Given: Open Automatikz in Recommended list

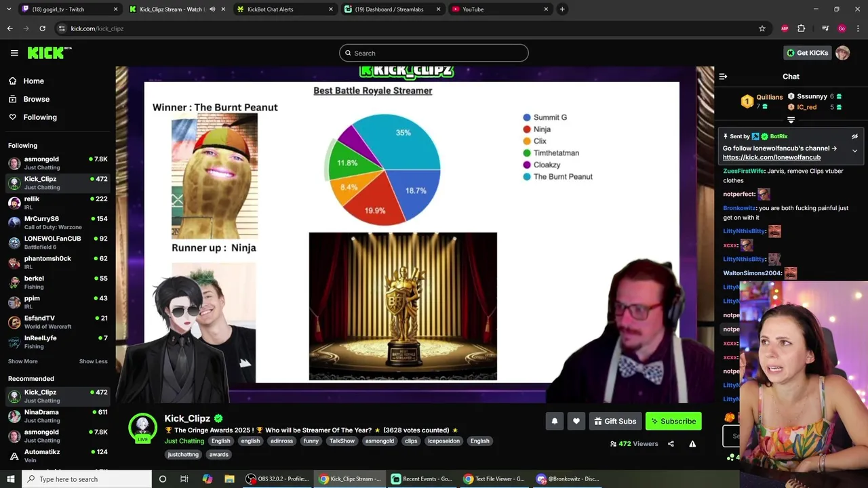Looking at the screenshot, I should (58, 455).
